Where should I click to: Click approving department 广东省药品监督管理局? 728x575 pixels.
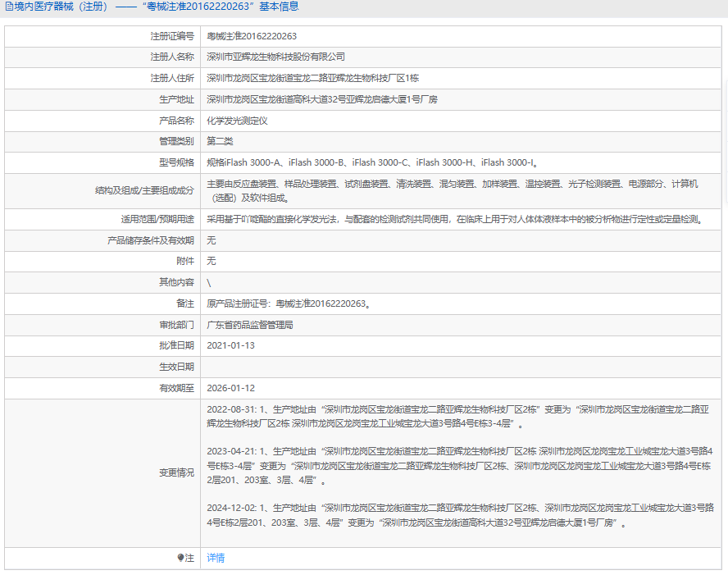[x=250, y=325]
